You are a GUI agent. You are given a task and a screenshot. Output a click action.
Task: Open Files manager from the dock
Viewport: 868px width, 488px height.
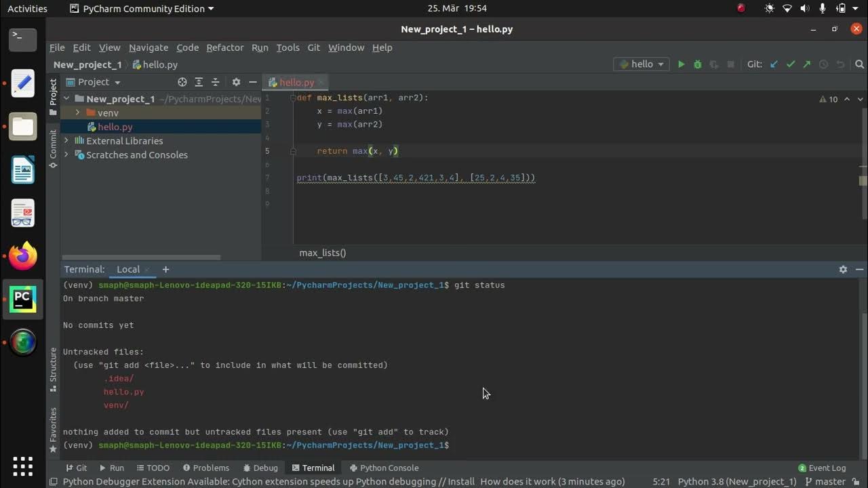pos(22,127)
